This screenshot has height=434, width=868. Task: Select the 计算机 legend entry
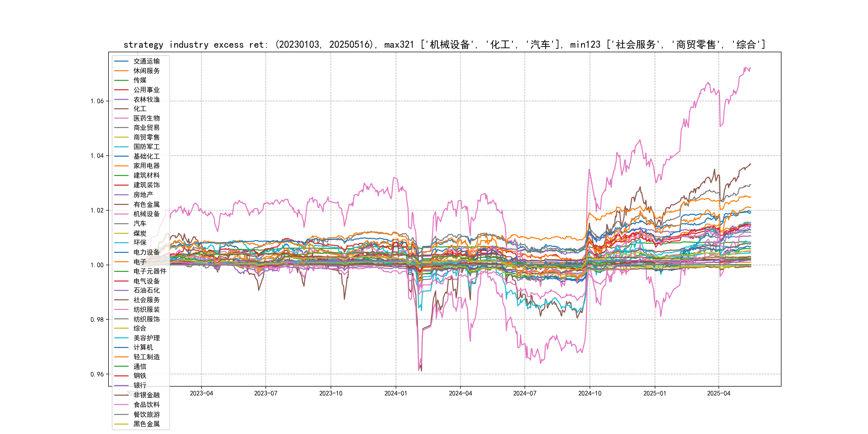pyautogui.click(x=143, y=347)
